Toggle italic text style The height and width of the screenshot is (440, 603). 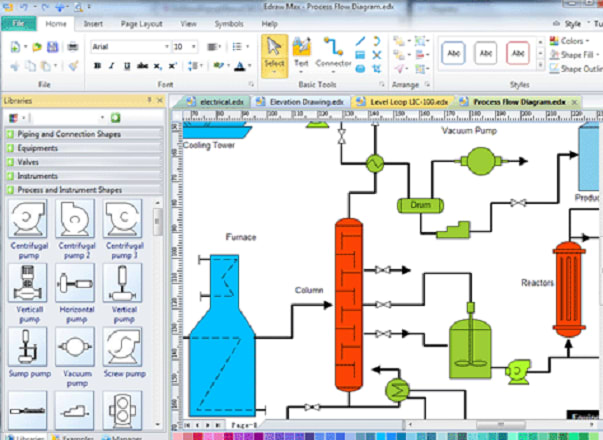(112, 66)
